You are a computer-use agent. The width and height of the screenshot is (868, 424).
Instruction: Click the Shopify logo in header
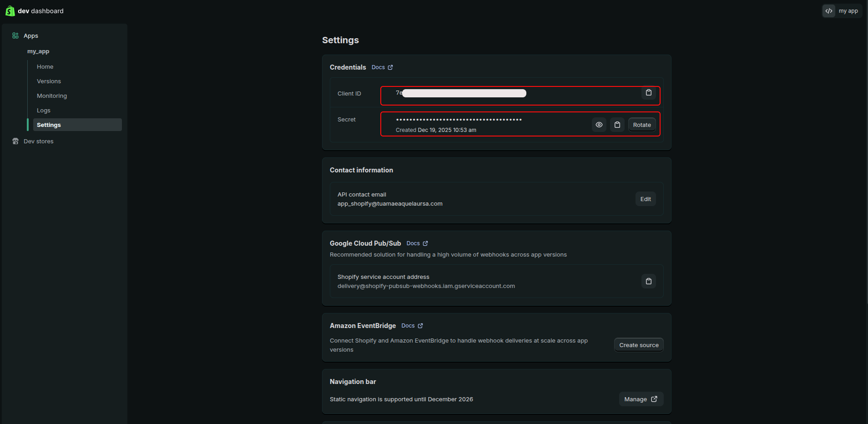coord(10,11)
